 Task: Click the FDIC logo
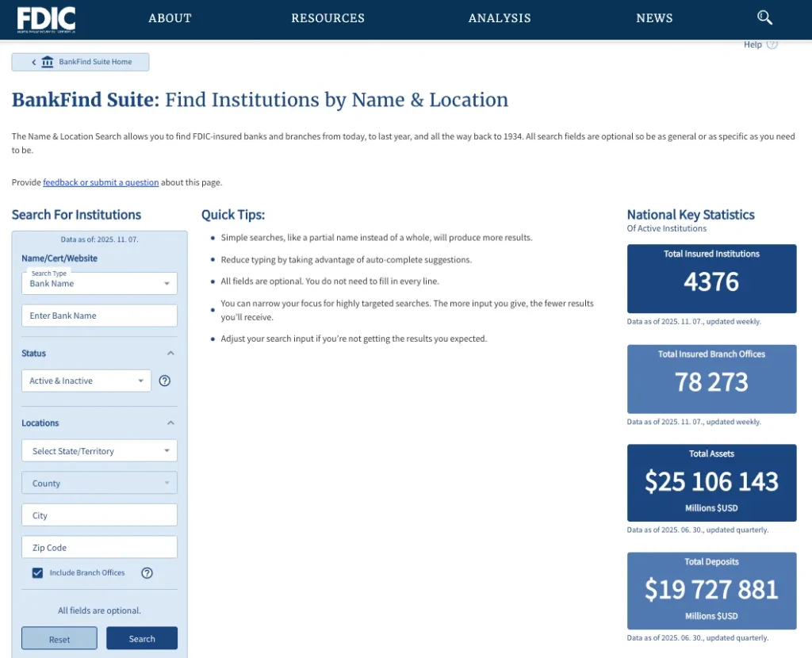[46, 18]
